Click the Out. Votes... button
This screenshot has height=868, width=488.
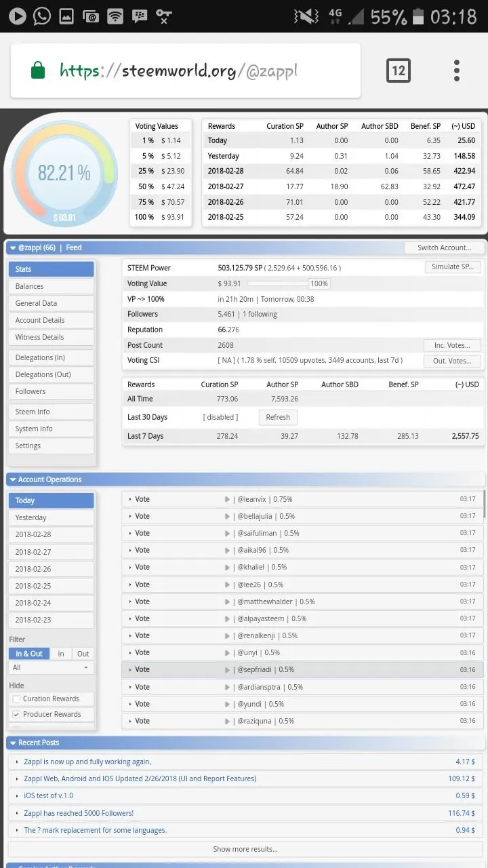click(x=453, y=361)
